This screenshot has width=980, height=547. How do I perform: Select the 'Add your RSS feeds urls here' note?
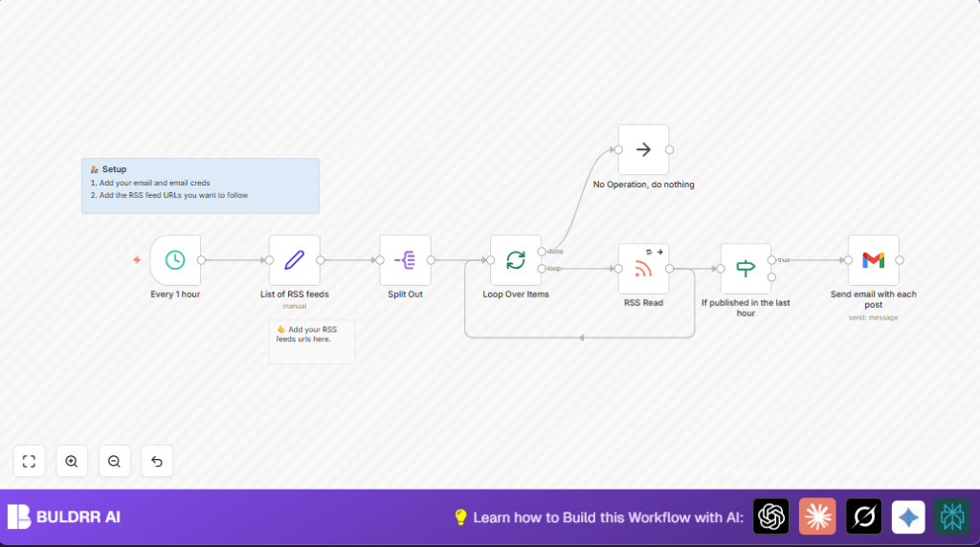[x=312, y=341]
